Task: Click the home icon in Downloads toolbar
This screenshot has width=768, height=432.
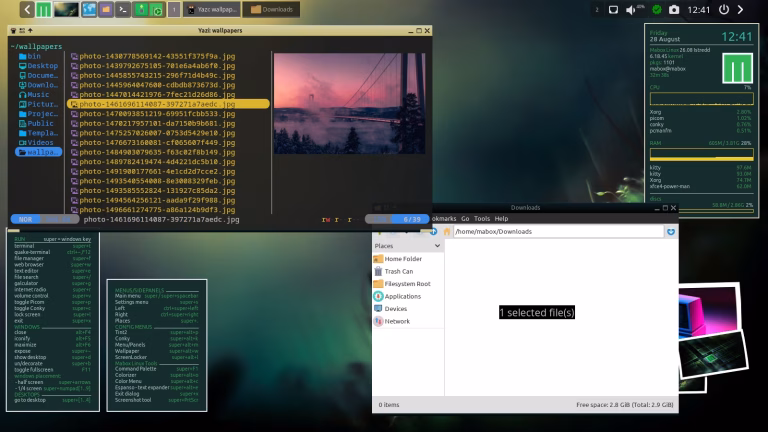Action: click(447, 231)
